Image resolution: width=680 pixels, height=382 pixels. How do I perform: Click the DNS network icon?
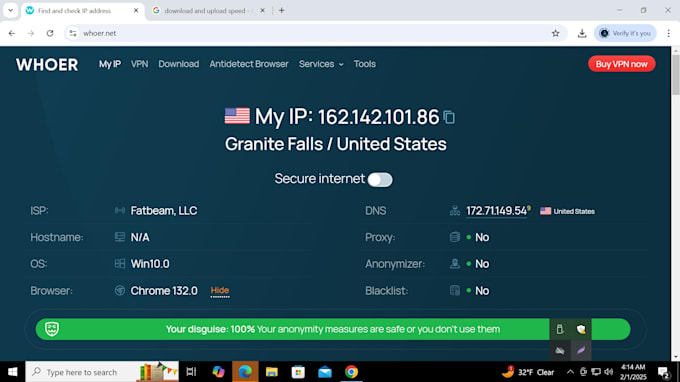coord(454,211)
